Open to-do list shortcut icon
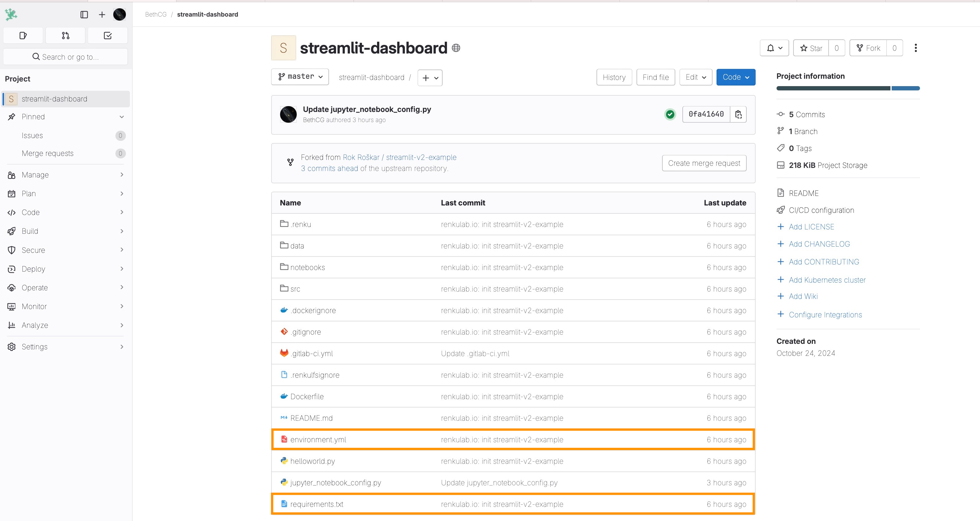The image size is (980, 521). point(108,35)
